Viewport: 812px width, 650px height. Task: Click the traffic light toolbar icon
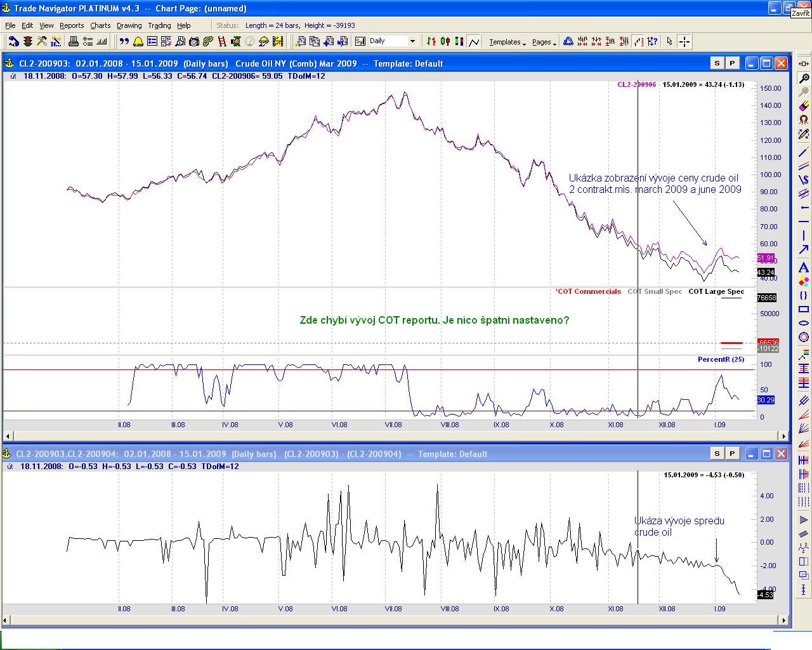point(28,41)
